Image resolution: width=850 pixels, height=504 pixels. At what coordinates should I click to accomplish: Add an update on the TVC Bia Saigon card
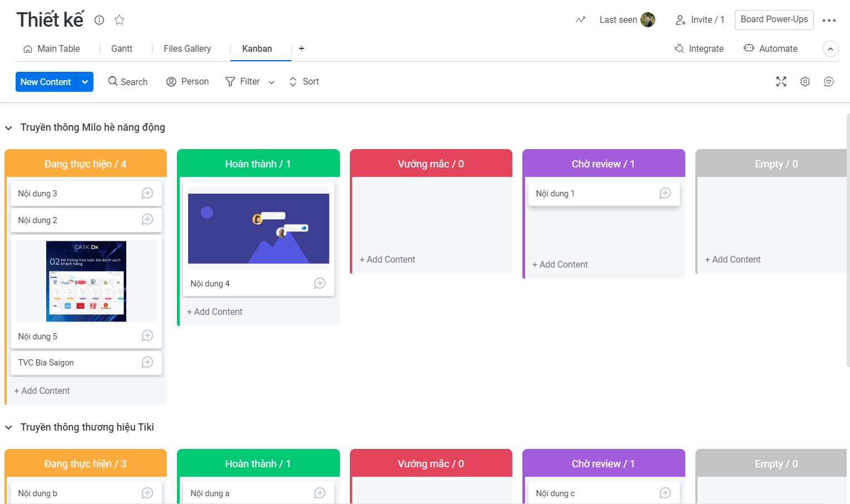(x=147, y=362)
